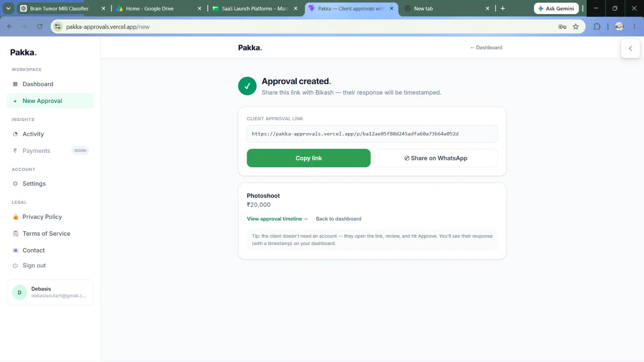Open the Privacy Policy page
Screen dimensions: 644x362
tap(50, 217)
